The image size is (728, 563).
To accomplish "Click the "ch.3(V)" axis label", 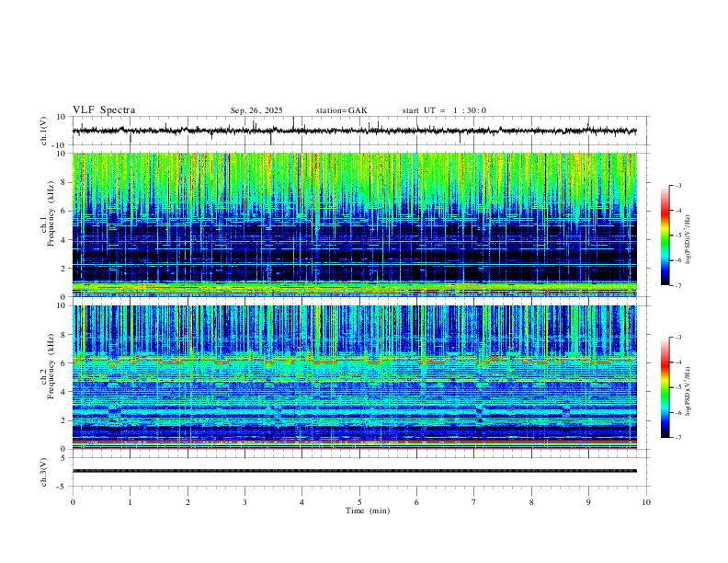I will [44, 472].
